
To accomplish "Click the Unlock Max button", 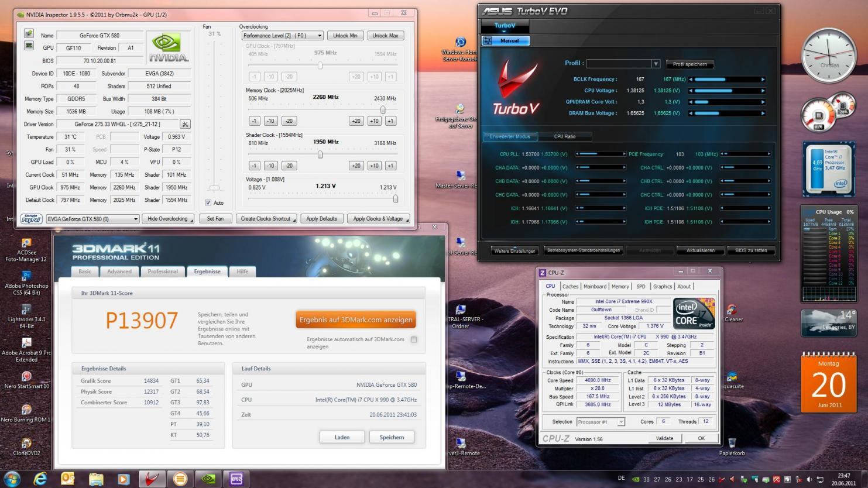I will point(385,36).
